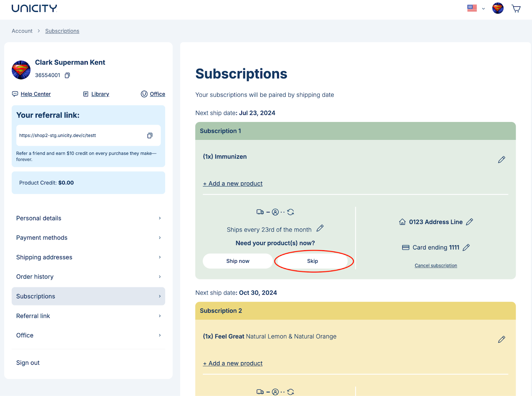
Task: Click the Subscription 1 header
Action: (355, 131)
